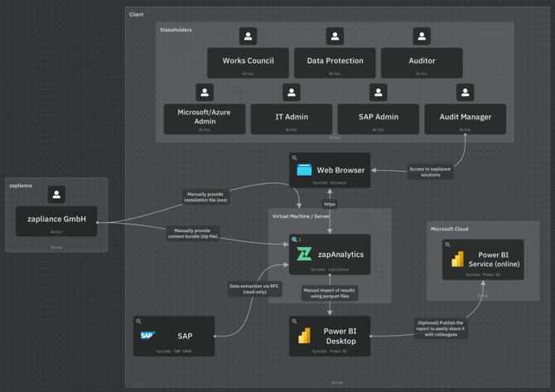
Task: Click the Microsoft/Azure Admin person icon
Action: pyautogui.click(x=205, y=93)
